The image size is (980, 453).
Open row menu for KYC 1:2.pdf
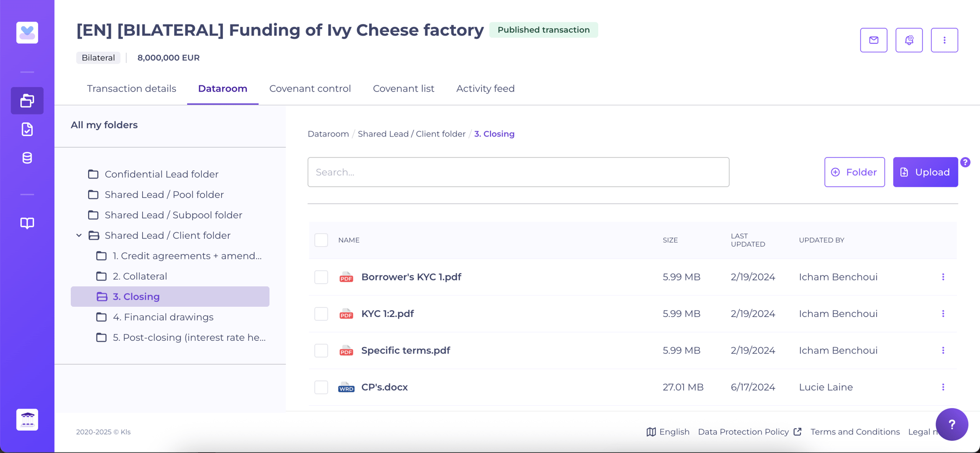pyautogui.click(x=943, y=314)
